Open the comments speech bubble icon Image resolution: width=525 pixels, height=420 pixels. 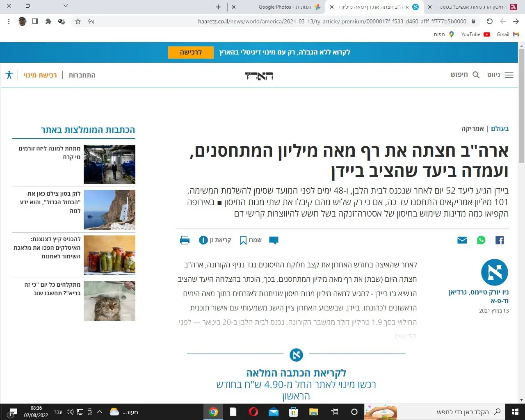(274, 240)
